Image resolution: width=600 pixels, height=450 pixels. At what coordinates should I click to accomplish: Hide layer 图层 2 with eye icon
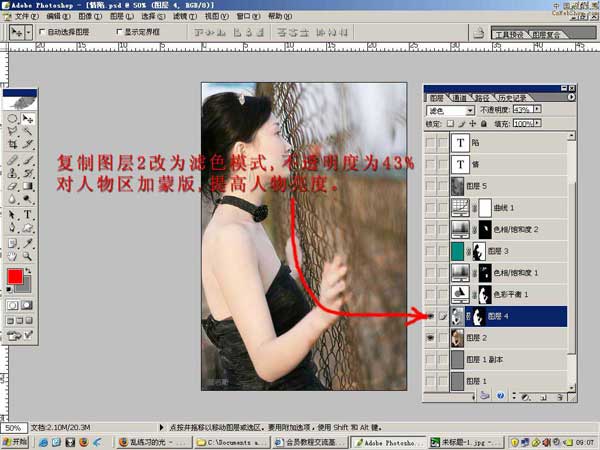tap(430, 338)
